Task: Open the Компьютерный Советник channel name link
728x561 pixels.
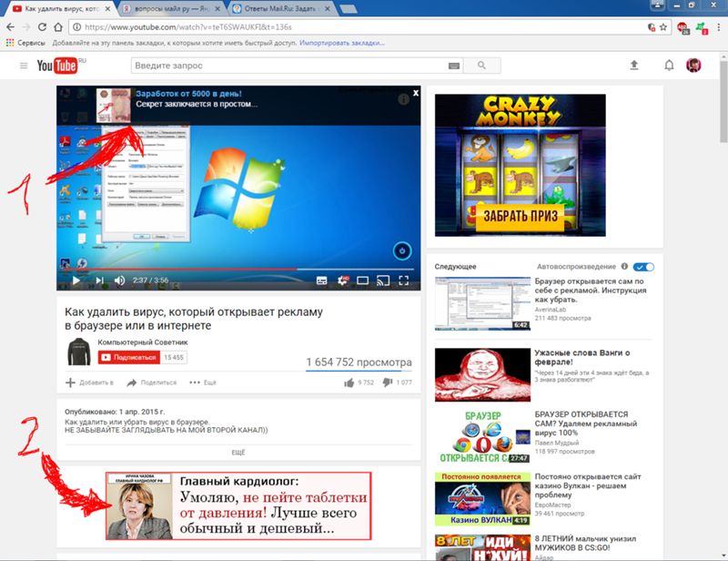Action: point(143,342)
